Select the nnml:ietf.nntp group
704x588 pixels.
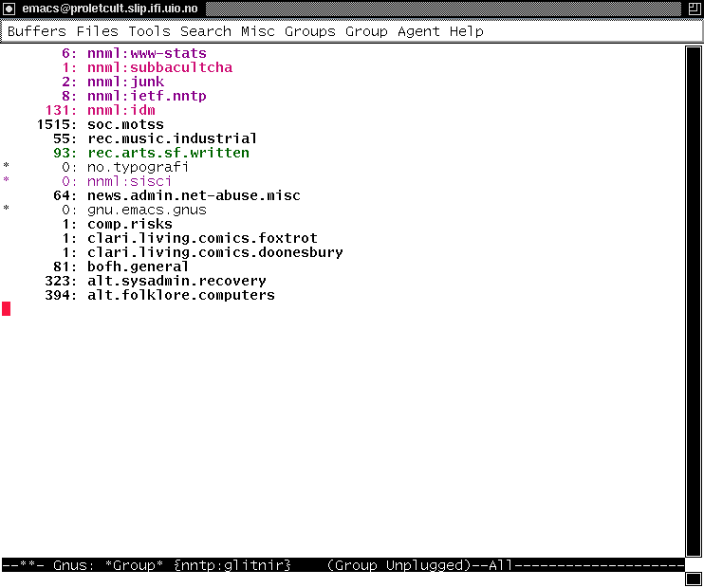tap(147, 96)
